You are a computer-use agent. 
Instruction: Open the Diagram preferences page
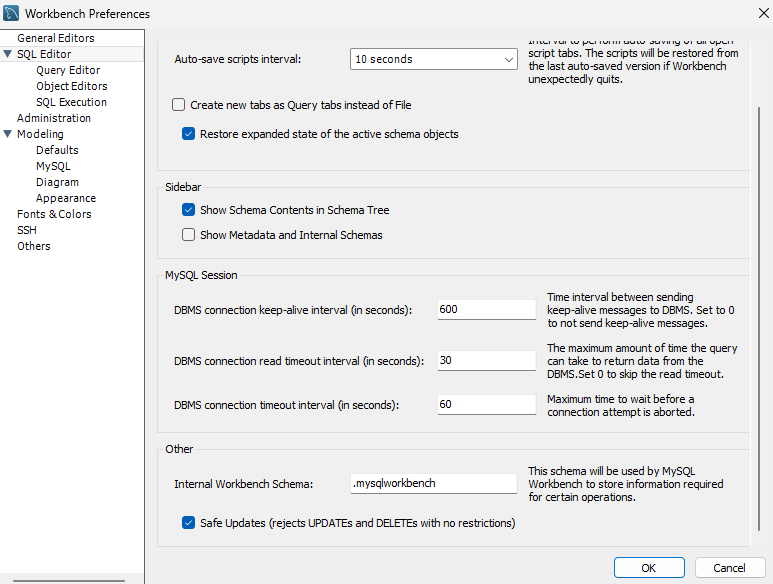[x=57, y=182]
